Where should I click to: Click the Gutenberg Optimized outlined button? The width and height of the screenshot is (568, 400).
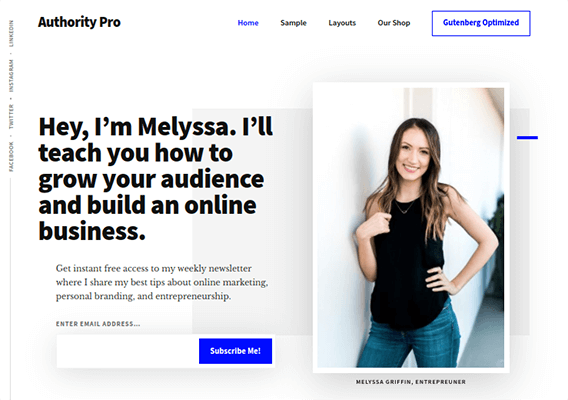481,23
